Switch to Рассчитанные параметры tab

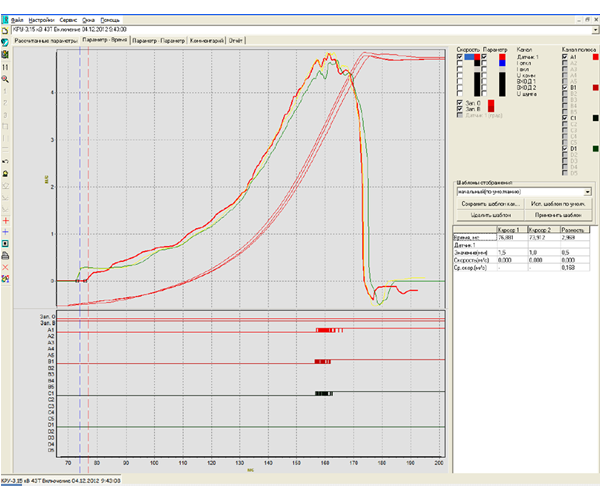(46, 41)
